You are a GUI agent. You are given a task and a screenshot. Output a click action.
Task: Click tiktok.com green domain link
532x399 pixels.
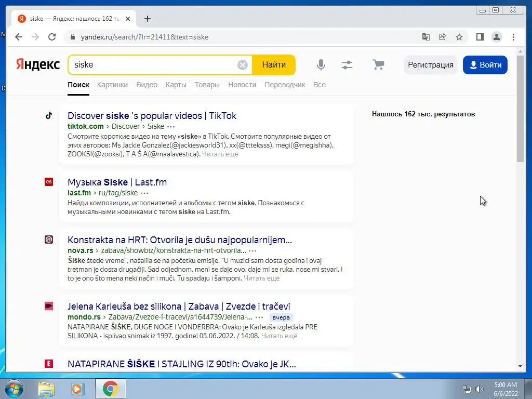pyautogui.click(x=86, y=126)
